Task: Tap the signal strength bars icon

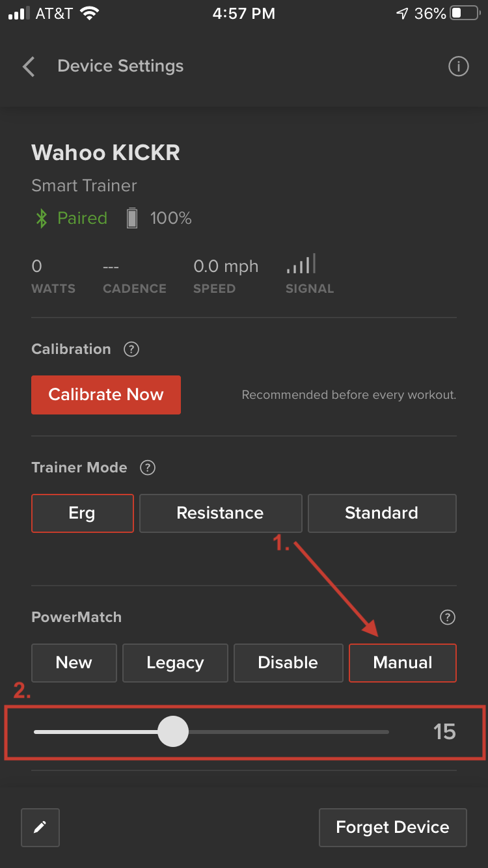Action: 301,264
